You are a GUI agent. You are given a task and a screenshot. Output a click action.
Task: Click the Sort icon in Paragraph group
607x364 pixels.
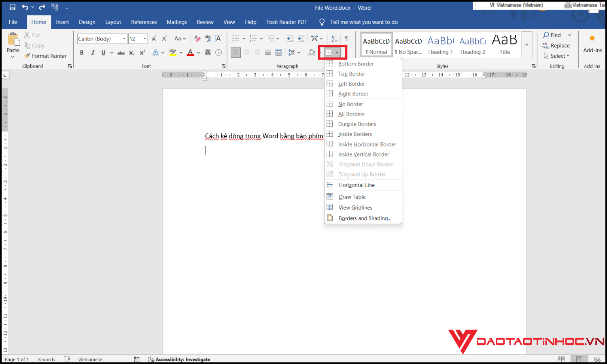point(334,38)
